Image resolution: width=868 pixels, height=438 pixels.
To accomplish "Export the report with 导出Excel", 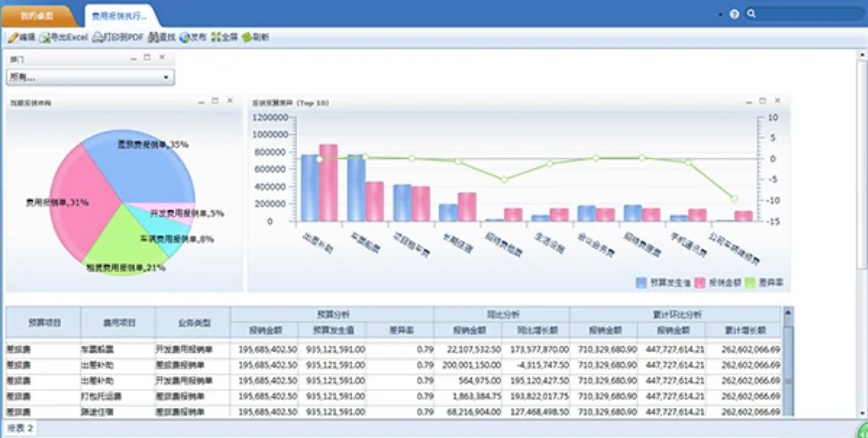I will pos(63,37).
